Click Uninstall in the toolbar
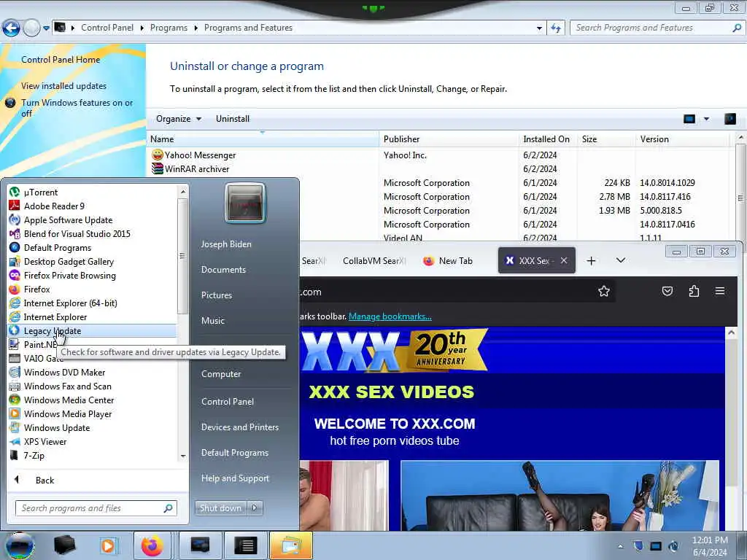 (233, 119)
